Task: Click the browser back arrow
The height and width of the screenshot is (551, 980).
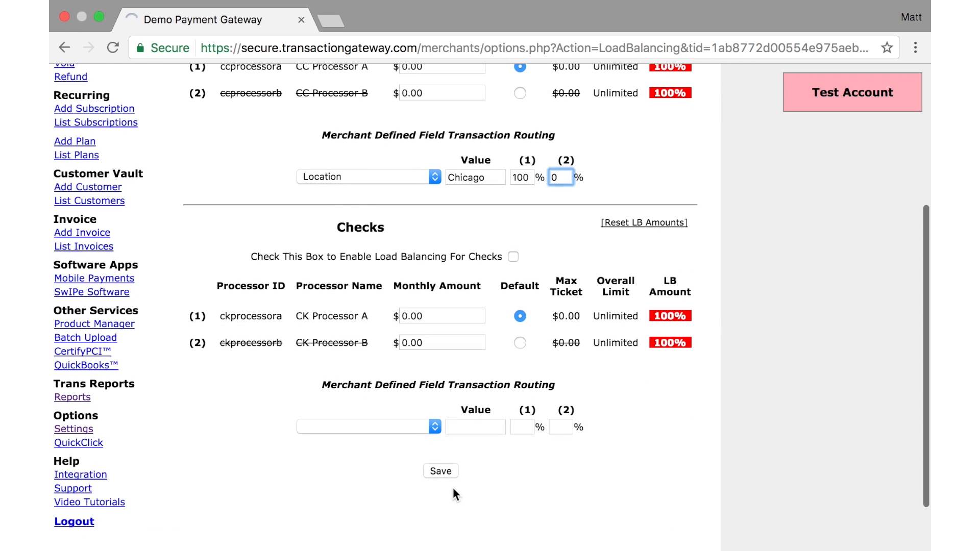Action: pos(64,47)
